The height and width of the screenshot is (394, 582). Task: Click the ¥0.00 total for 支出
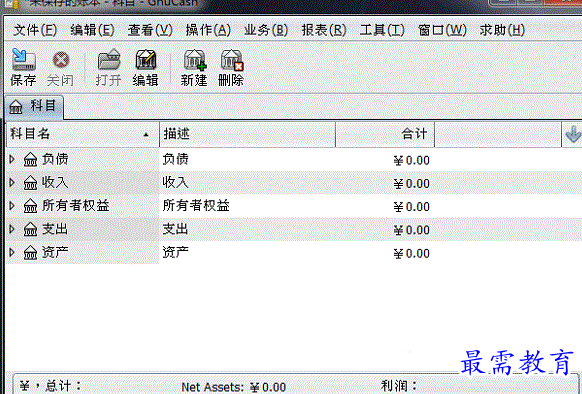(x=412, y=230)
